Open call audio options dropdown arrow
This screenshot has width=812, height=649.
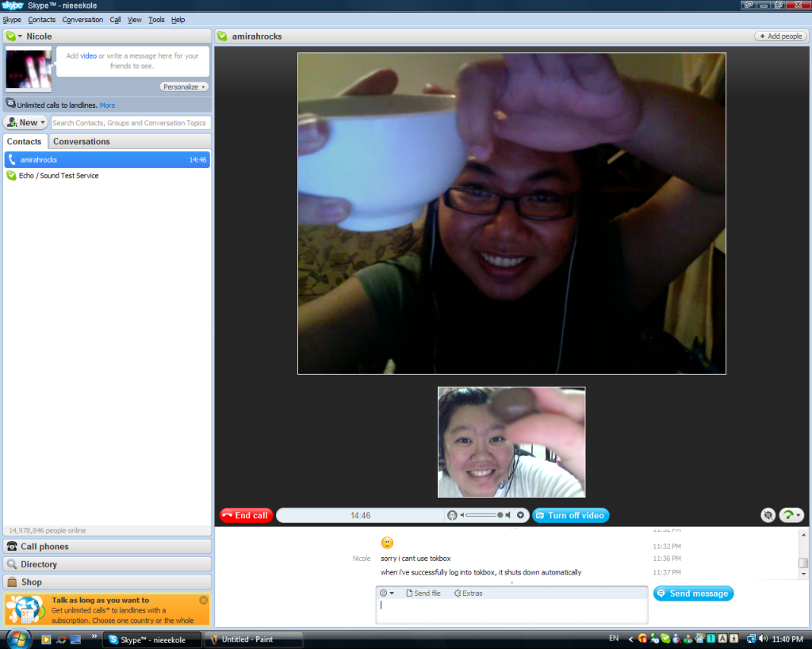click(520, 515)
